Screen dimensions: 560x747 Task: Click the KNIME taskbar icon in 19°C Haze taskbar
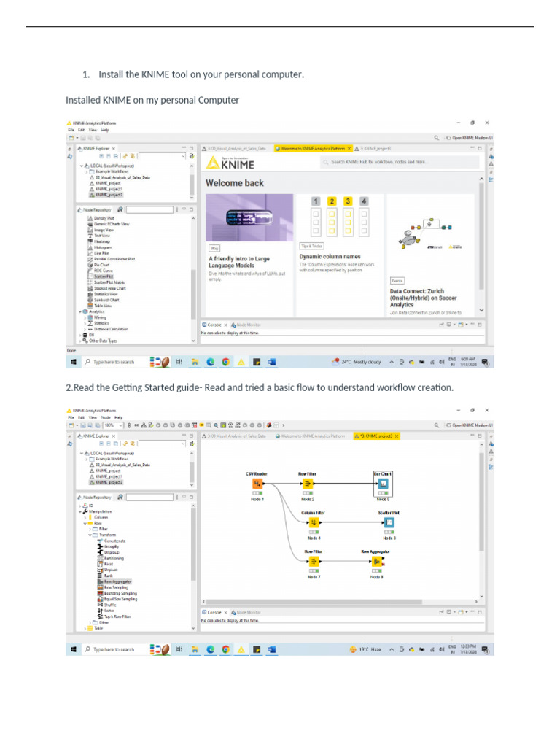[241, 649]
